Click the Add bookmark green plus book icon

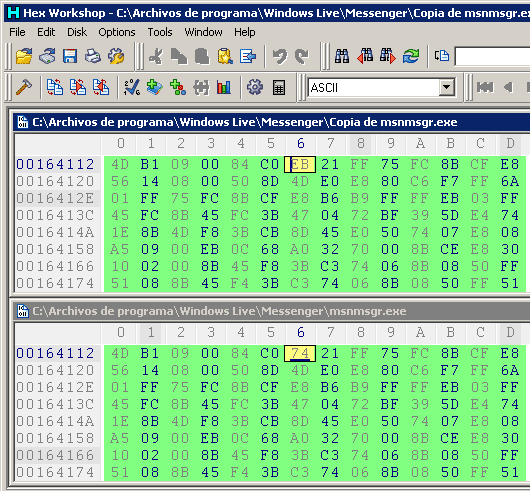pyautogui.click(x=154, y=88)
